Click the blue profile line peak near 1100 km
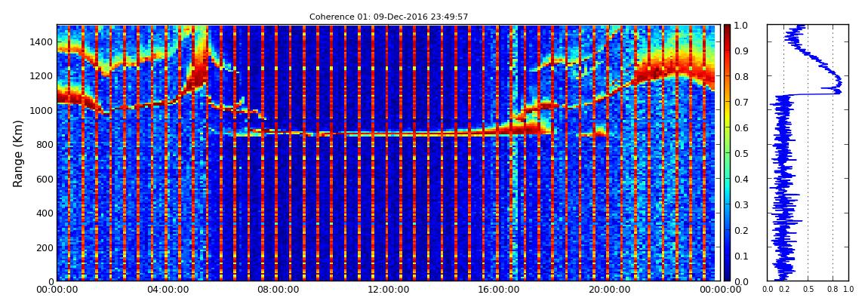Viewport: 868px width, 307px height. tap(839, 91)
